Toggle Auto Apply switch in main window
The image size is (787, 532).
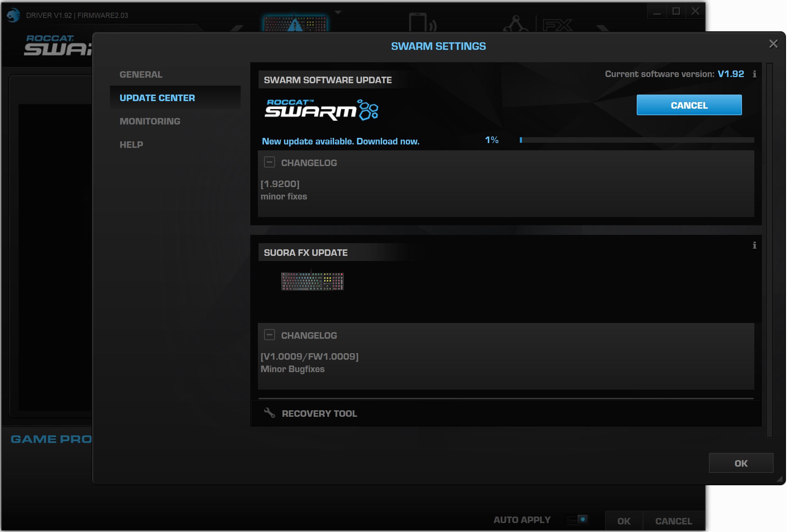pyautogui.click(x=577, y=520)
